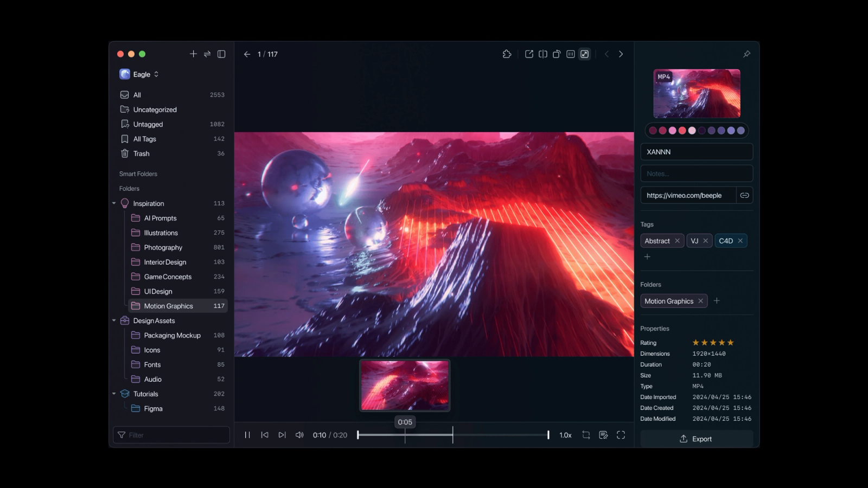The image size is (868, 488).
Task: Add item to another folder plus
Action: 717,301
